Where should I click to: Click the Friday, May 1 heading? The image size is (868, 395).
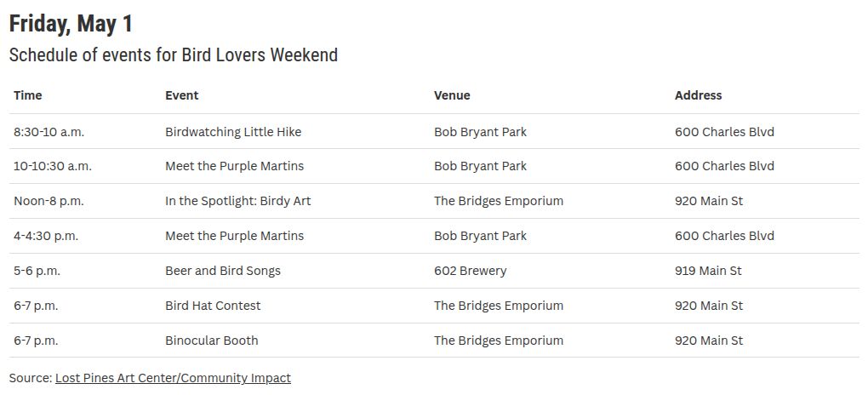coord(71,25)
